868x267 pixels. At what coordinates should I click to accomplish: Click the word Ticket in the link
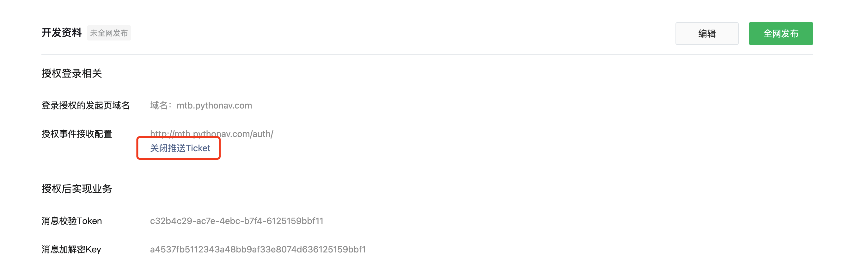198,148
